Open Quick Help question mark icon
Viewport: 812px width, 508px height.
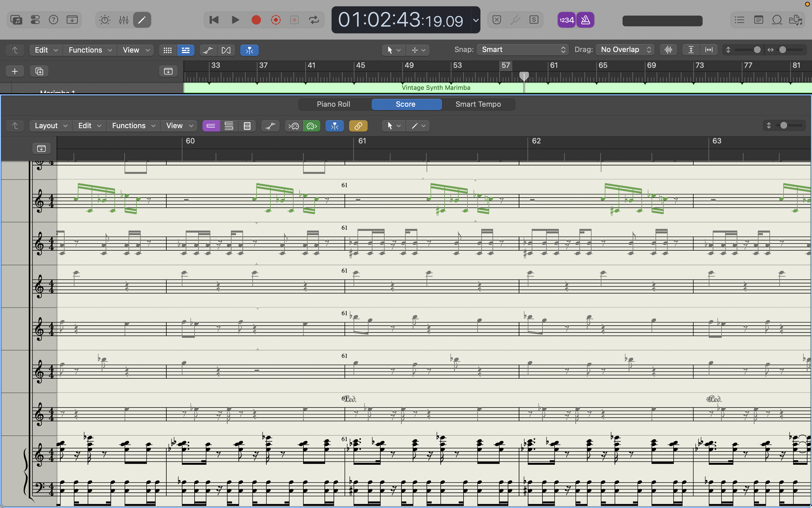(x=53, y=20)
